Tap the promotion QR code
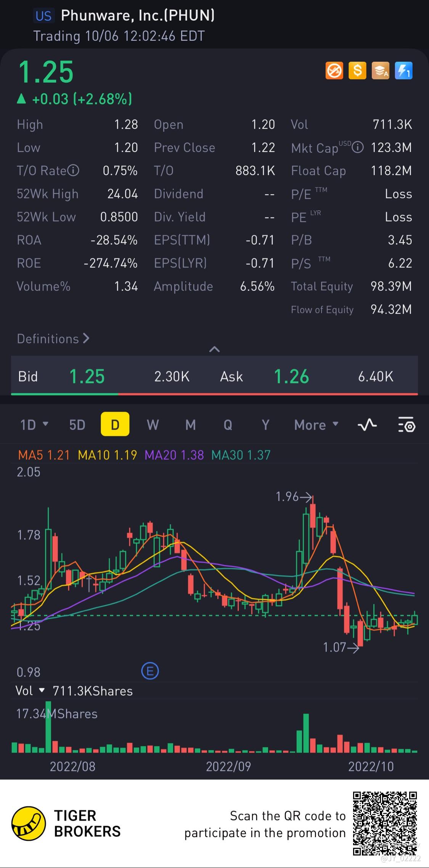This screenshot has height=868, width=429. [384, 824]
